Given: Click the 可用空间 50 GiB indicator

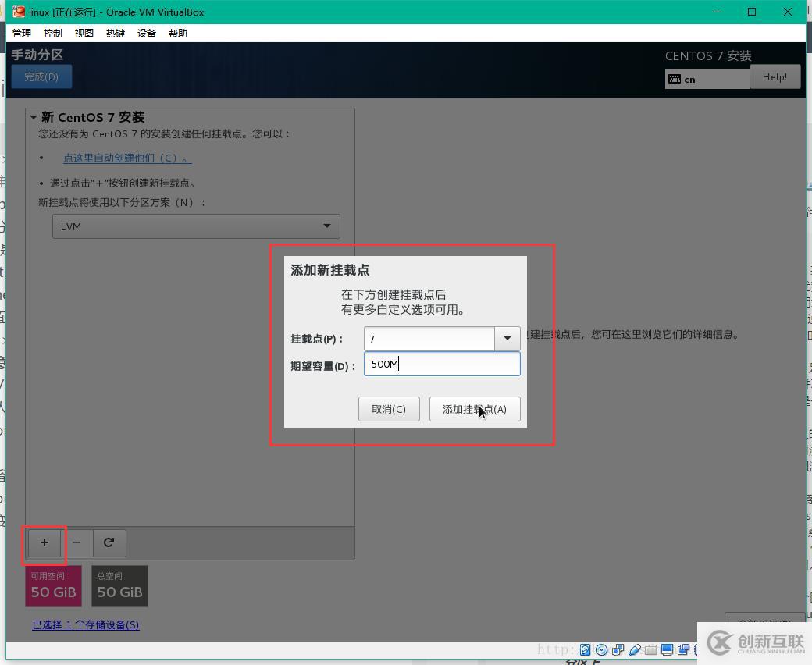Looking at the screenshot, I should click(x=54, y=586).
